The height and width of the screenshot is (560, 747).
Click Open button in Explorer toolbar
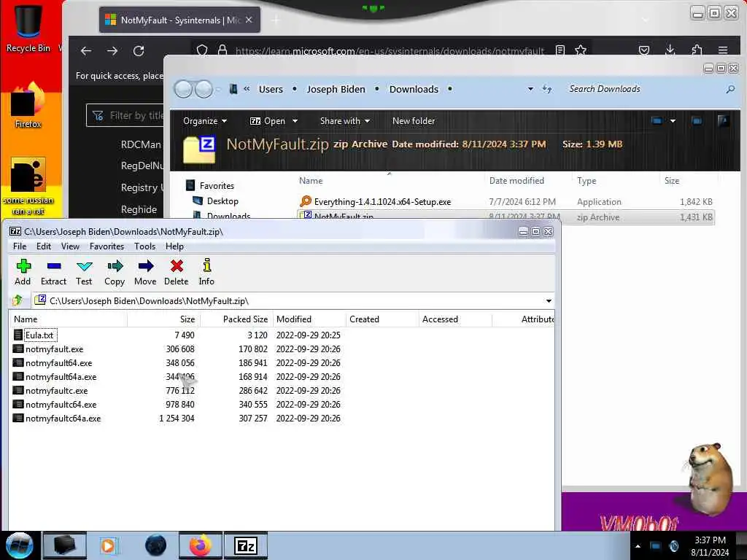(268, 121)
